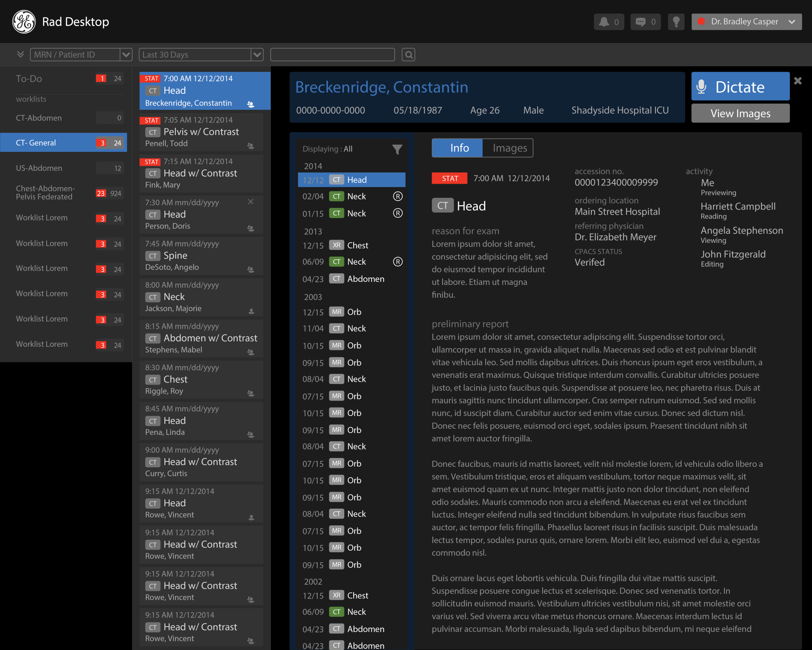Select 12/15 MR Orb 2003 prior

pos(352,312)
